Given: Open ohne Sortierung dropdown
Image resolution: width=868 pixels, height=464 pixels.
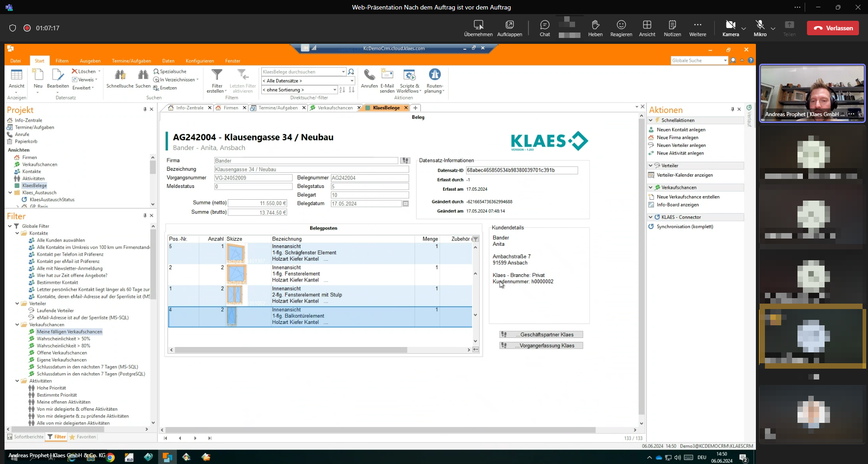Looking at the screenshot, I should click(x=335, y=90).
